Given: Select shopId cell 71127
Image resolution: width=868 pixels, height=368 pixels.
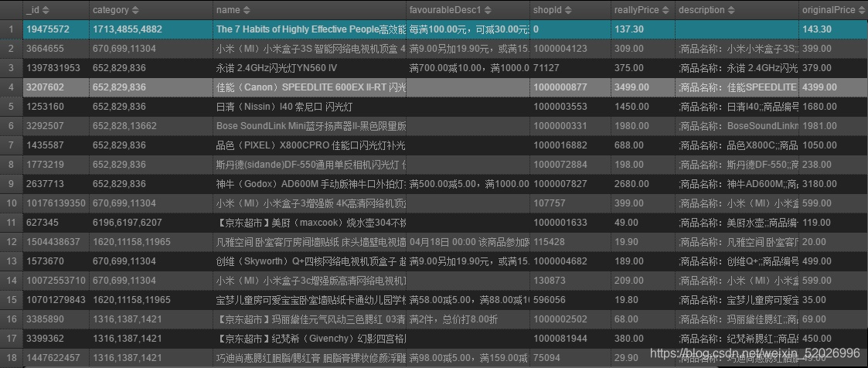Looking at the screenshot, I should (570, 68).
